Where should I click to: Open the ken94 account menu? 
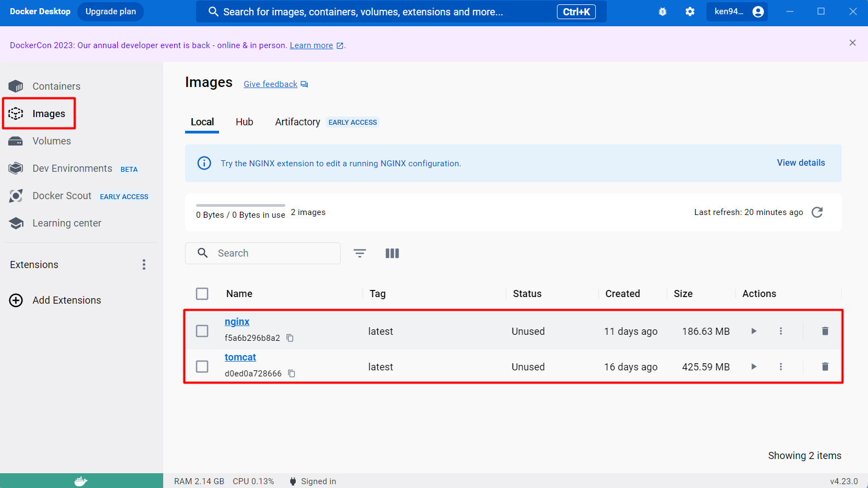pos(737,11)
